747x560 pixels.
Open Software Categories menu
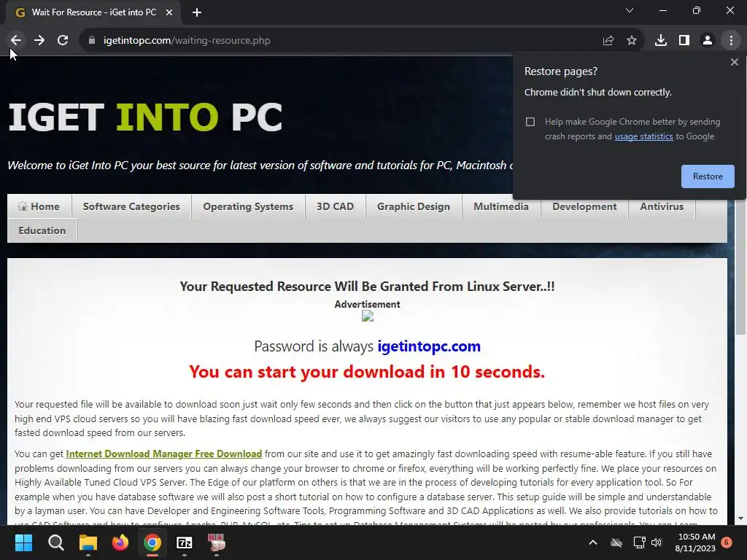[x=131, y=206]
